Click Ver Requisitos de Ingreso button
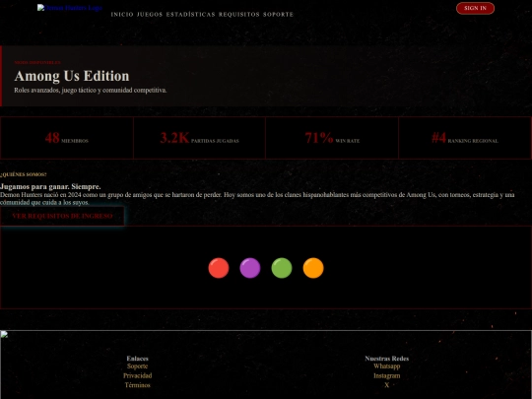Viewport: 532px width, 399px height. tap(62, 216)
